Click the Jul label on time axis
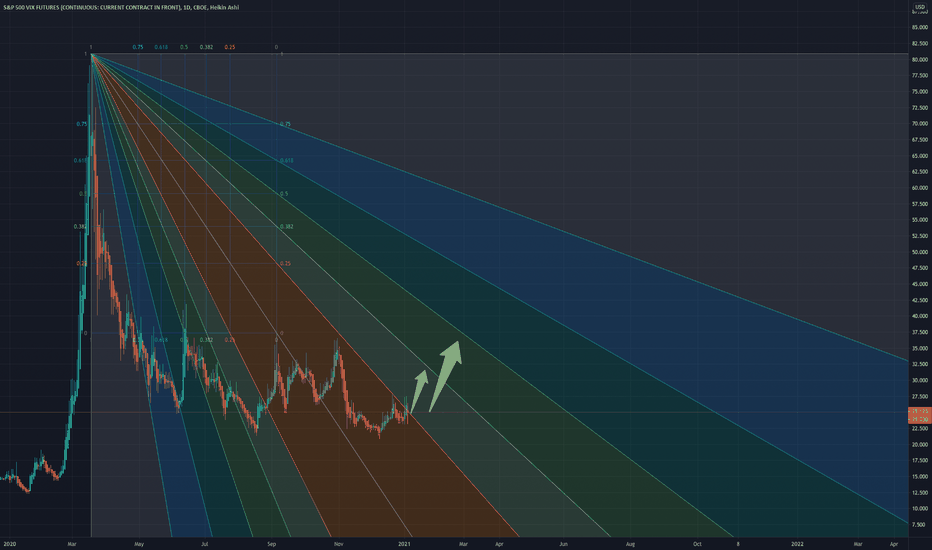 [x=204, y=544]
